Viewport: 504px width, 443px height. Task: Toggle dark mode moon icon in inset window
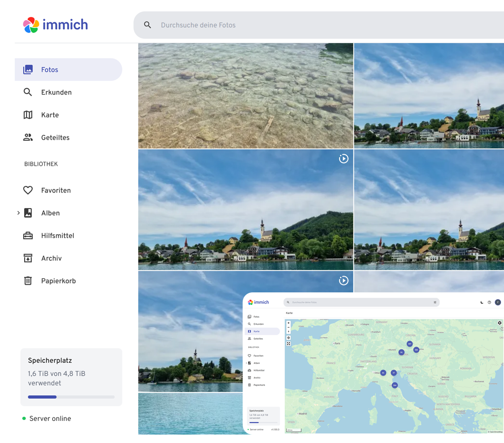point(482,302)
